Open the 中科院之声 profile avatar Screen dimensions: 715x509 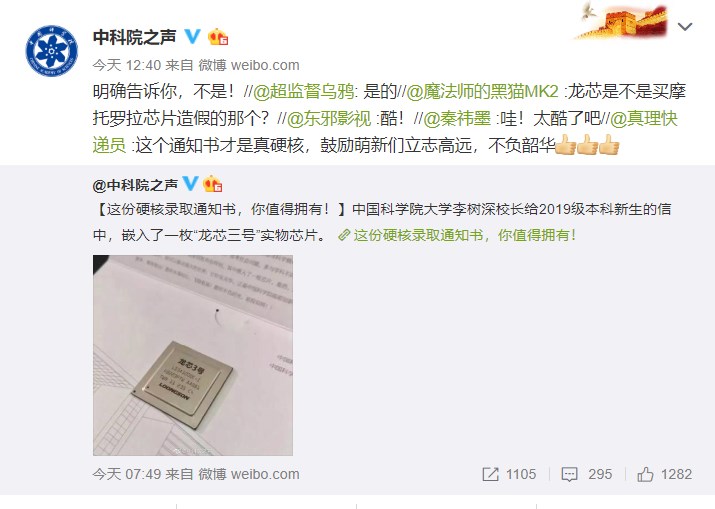pos(52,51)
